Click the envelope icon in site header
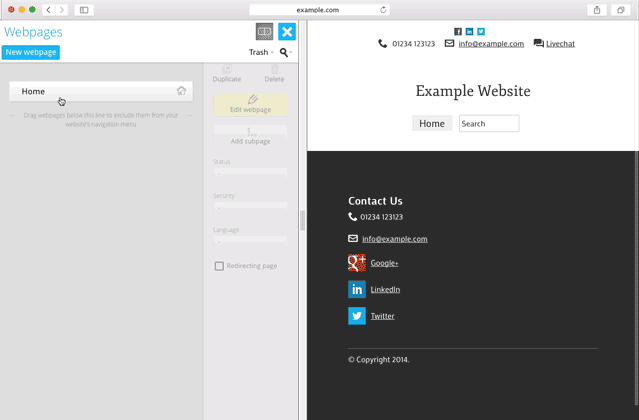 tap(449, 43)
